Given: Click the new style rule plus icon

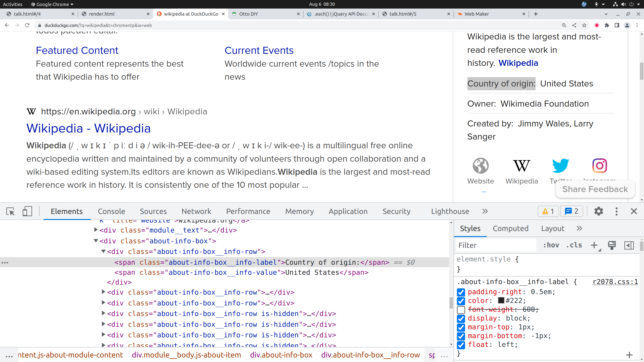Looking at the screenshot, I should (594, 245).
